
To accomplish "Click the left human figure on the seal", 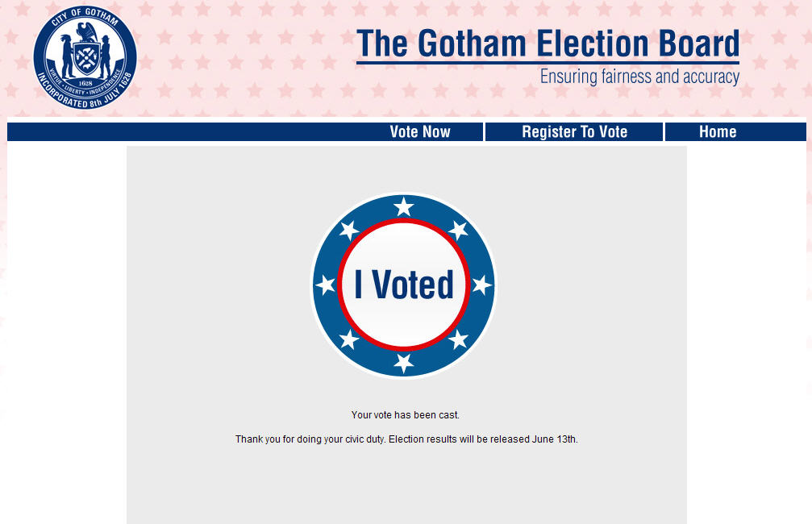I will [65, 55].
